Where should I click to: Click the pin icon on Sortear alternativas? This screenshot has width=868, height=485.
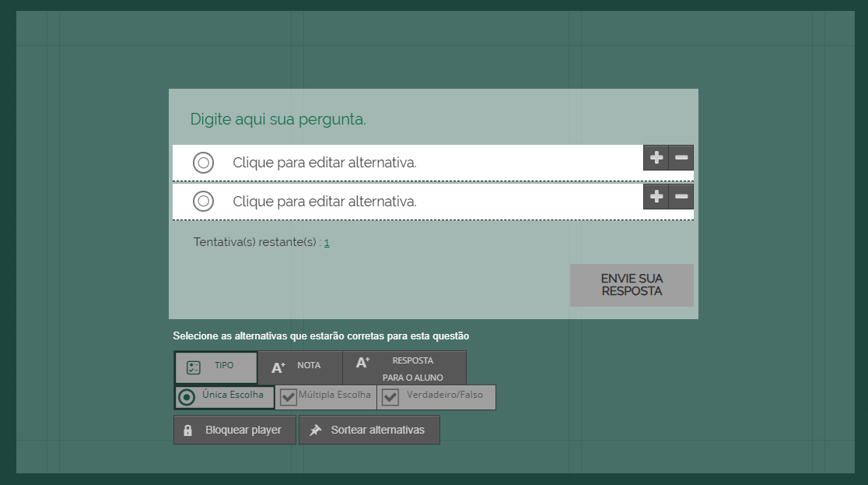(x=315, y=431)
